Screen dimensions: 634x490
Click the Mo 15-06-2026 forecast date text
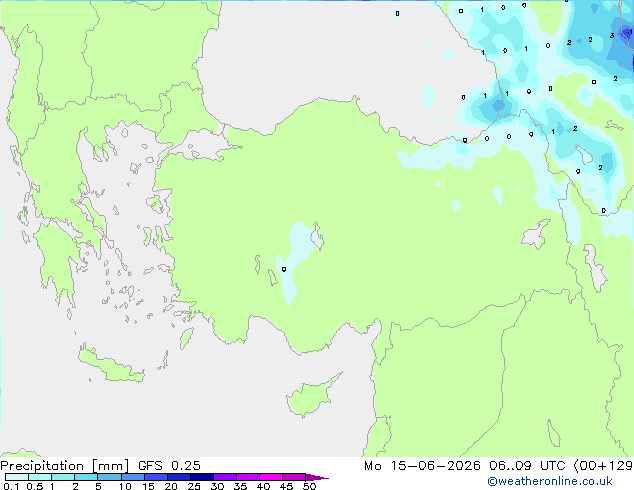[422, 466]
